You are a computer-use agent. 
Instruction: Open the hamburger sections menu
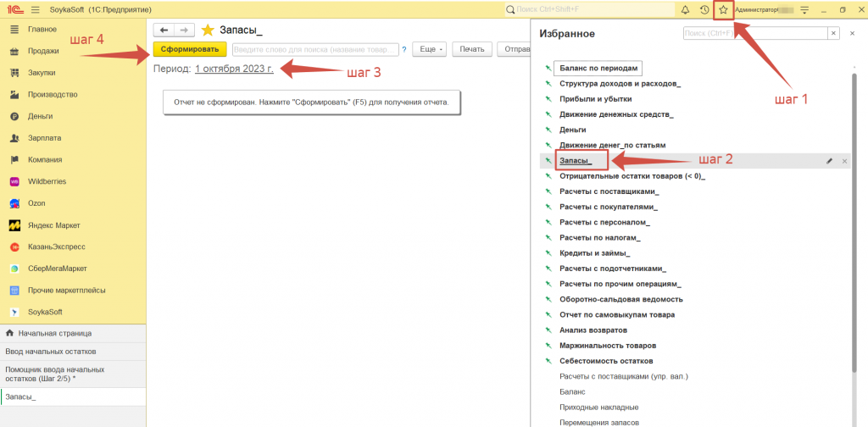[x=35, y=9]
